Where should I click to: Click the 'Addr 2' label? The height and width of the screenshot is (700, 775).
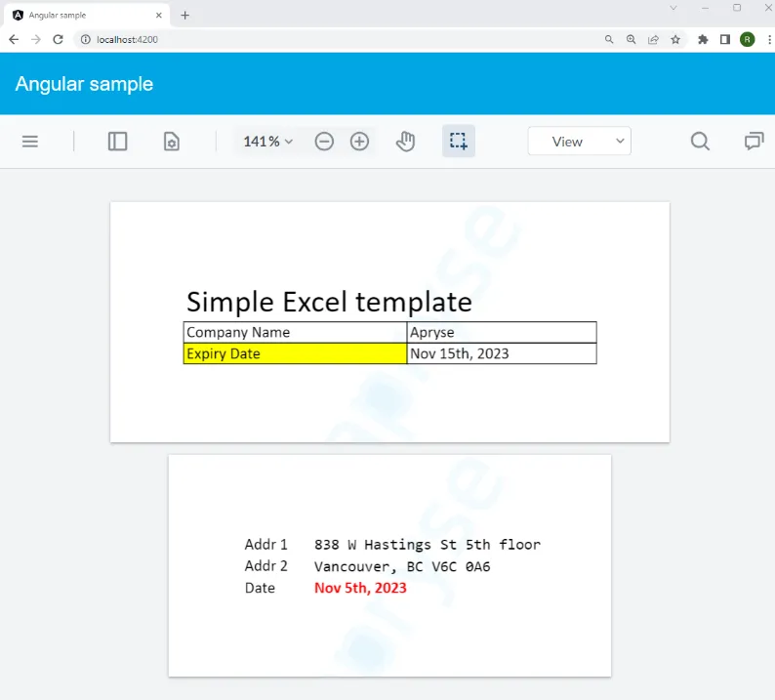(265, 566)
